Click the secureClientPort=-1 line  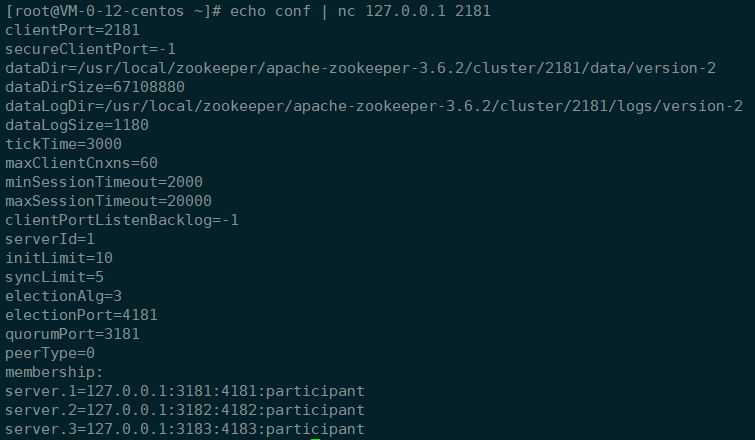coord(91,49)
